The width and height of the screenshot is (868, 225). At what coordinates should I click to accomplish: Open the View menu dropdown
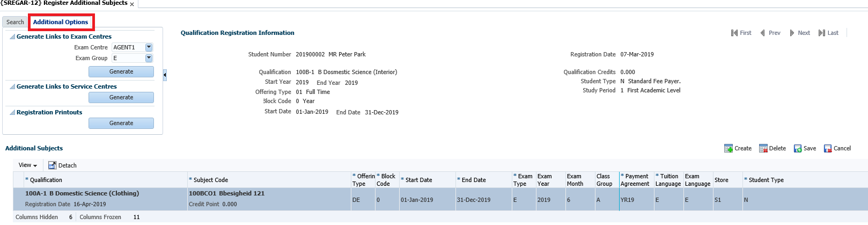pos(28,165)
